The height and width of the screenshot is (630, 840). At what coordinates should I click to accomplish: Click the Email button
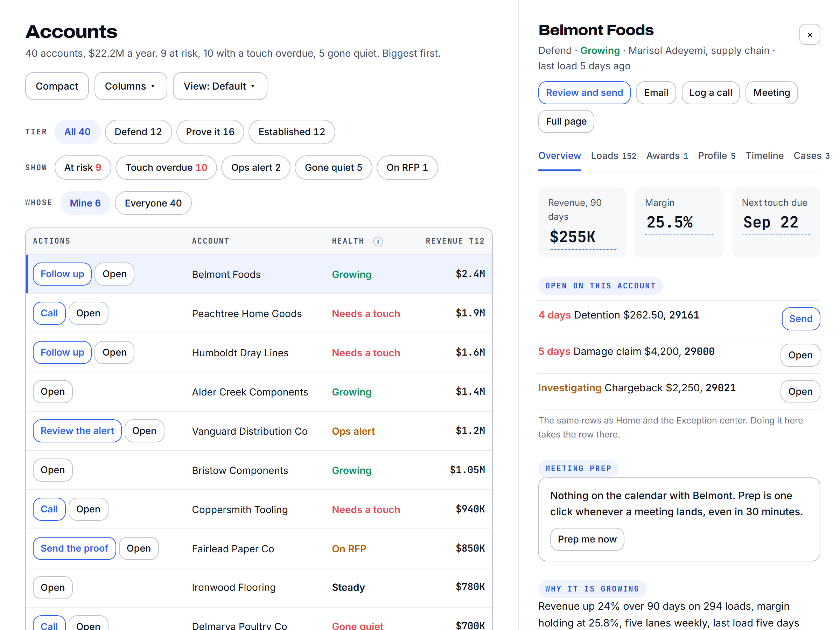tap(656, 93)
